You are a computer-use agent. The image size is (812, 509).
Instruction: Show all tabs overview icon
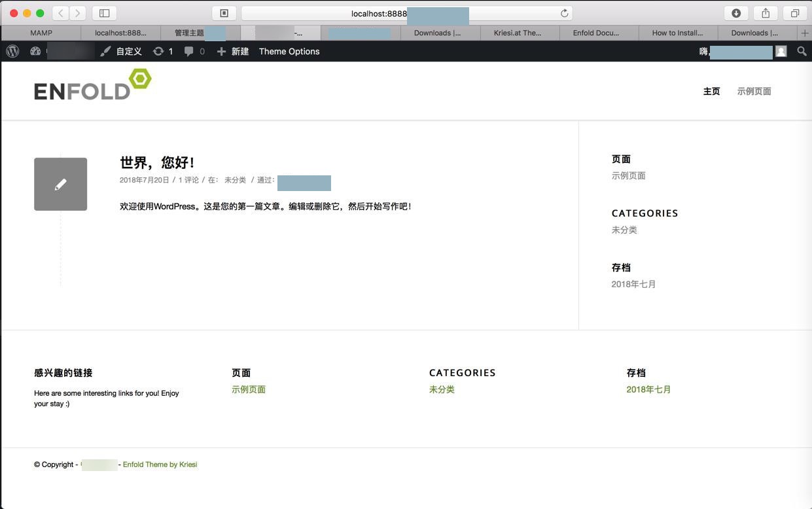click(795, 13)
